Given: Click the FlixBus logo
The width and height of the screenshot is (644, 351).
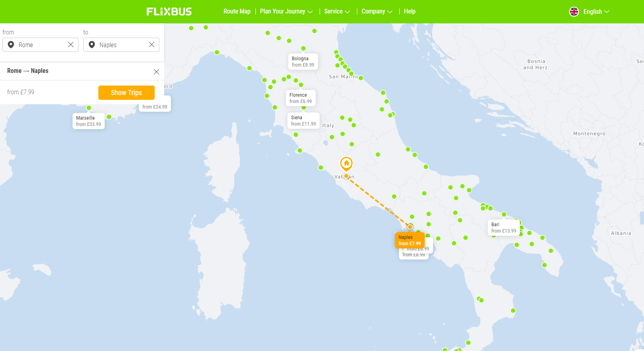Looking at the screenshot, I should tap(169, 11).
